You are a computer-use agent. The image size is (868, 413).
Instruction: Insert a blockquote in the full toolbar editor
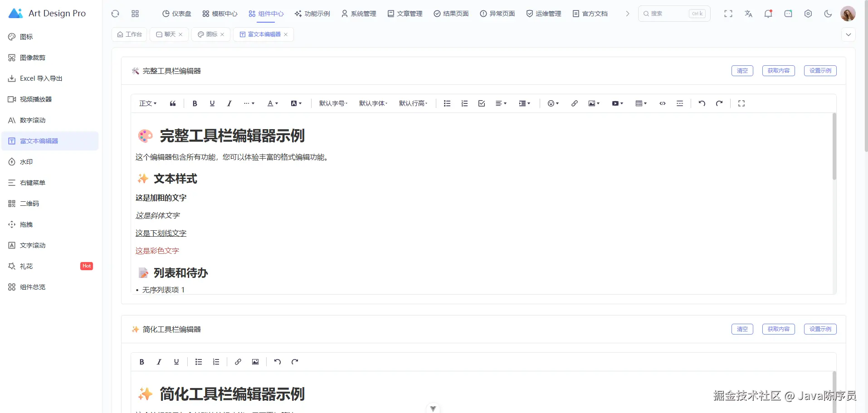click(173, 103)
